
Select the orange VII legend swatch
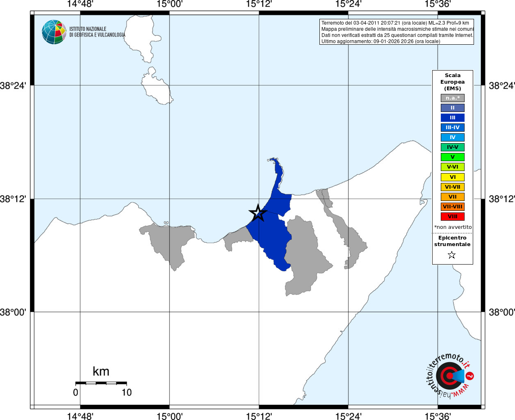453,197
